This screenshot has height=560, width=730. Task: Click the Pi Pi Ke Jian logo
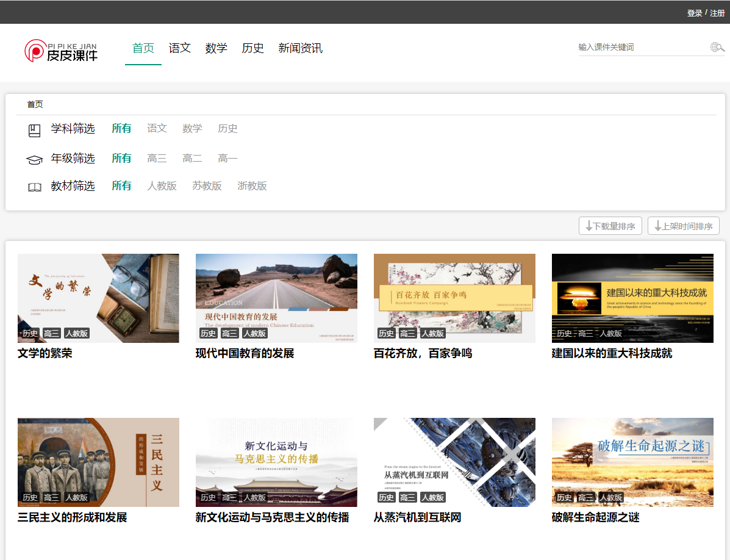coord(61,51)
